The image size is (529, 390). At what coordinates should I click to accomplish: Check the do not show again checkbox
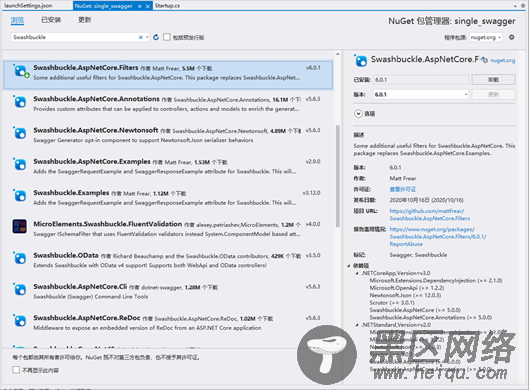[16, 370]
